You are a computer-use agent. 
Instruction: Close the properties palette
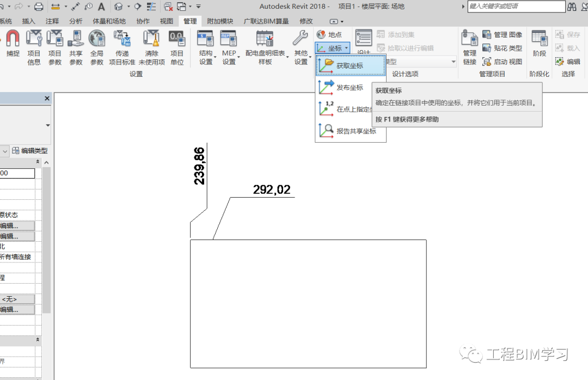[47, 99]
